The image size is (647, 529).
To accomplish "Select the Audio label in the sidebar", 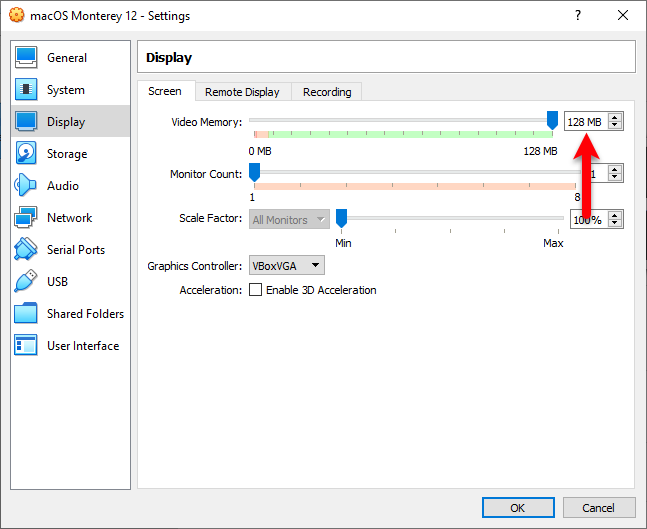I will [63, 186].
